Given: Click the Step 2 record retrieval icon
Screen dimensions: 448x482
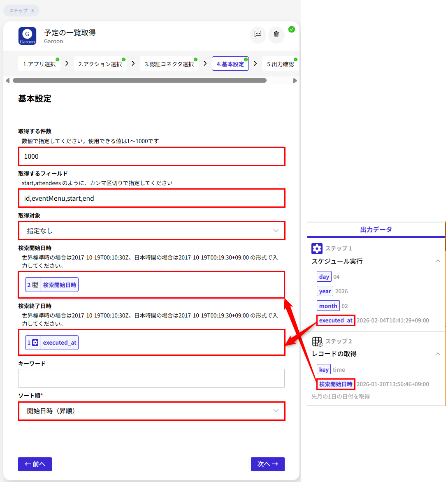Looking at the screenshot, I should click(x=316, y=341).
